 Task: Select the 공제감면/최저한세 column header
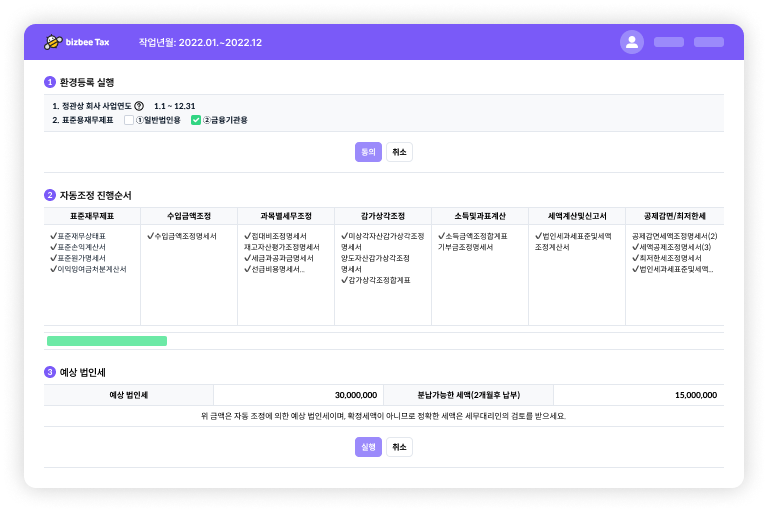point(675,215)
